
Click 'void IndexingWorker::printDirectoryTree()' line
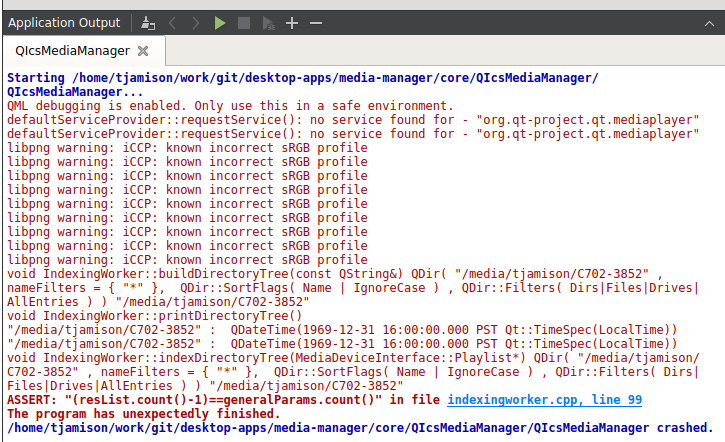tap(154, 316)
